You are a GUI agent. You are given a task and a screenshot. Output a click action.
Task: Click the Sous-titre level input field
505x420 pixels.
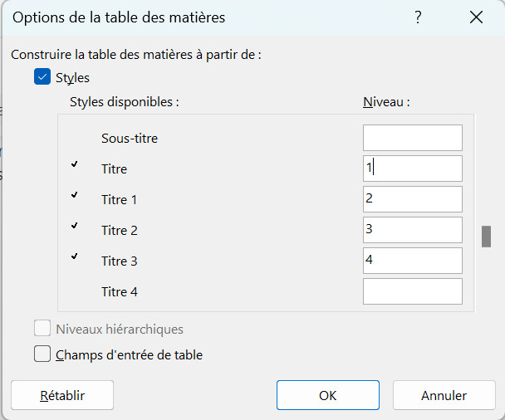point(412,138)
